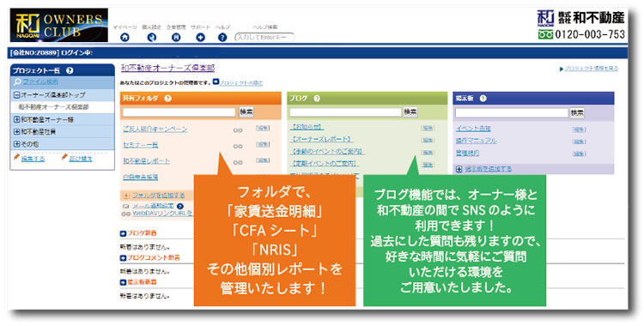Click the blue icon beside ブログコメント新着
644x326 pixels.
123,258
